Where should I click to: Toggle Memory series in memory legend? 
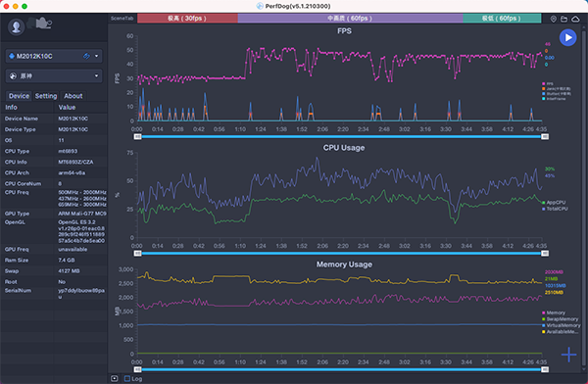pyautogui.click(x=554, y=312)
